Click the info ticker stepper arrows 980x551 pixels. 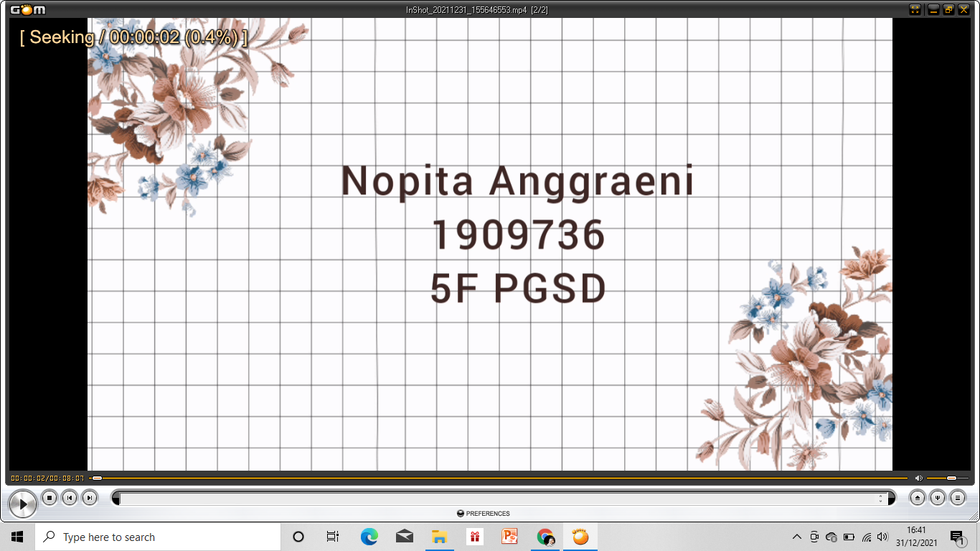tap(881, 498)
